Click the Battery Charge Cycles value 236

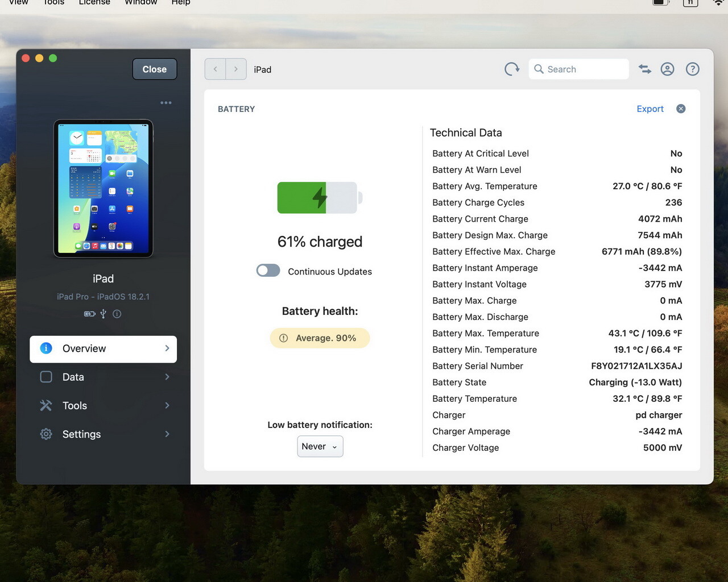pos(674,202)
